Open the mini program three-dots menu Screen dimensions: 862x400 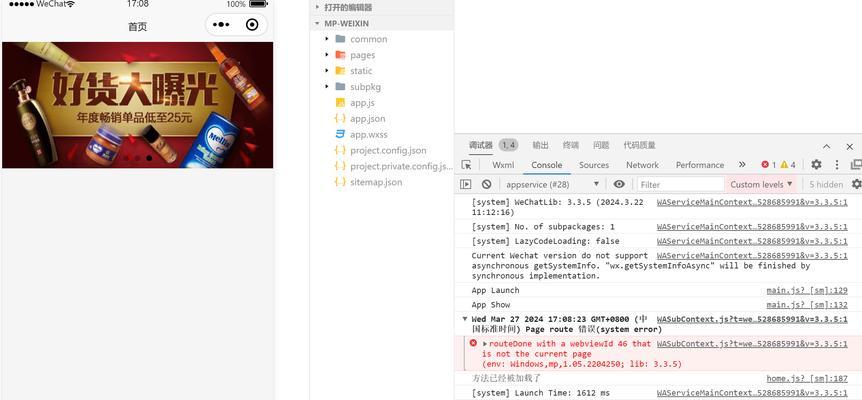pyautogui.click(x=221, y=25)
